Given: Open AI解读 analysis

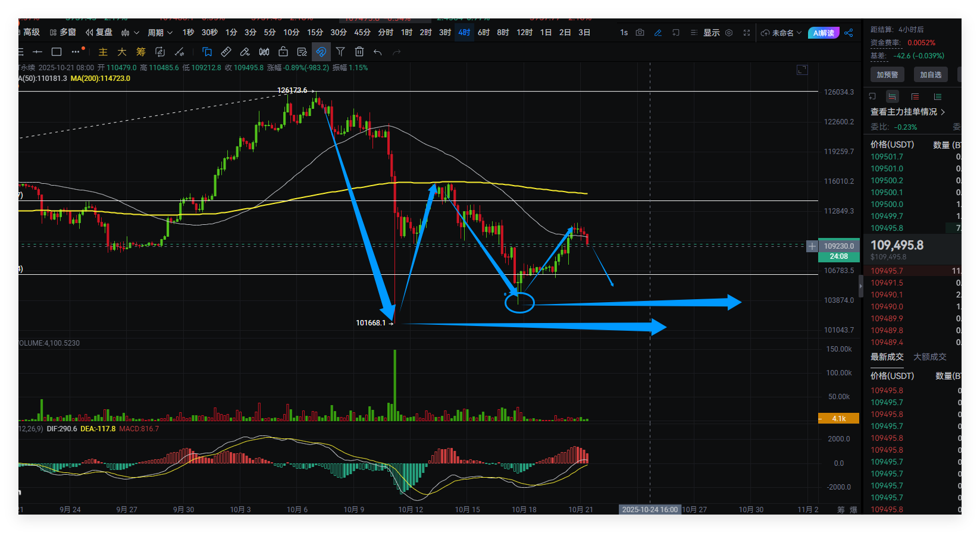Looking at the screenshot, I should coord(824,33).
